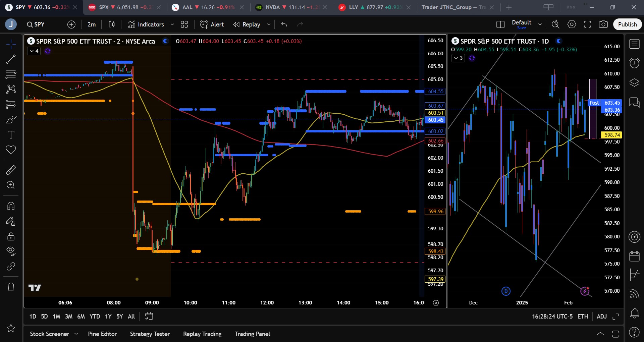644x342 pixels.
Task: Open the help center question icon
Action: coord(634,332)
